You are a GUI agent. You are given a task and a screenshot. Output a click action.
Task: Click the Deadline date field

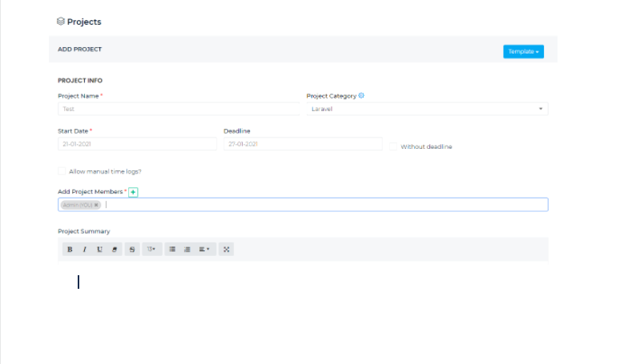coord(302,144)
